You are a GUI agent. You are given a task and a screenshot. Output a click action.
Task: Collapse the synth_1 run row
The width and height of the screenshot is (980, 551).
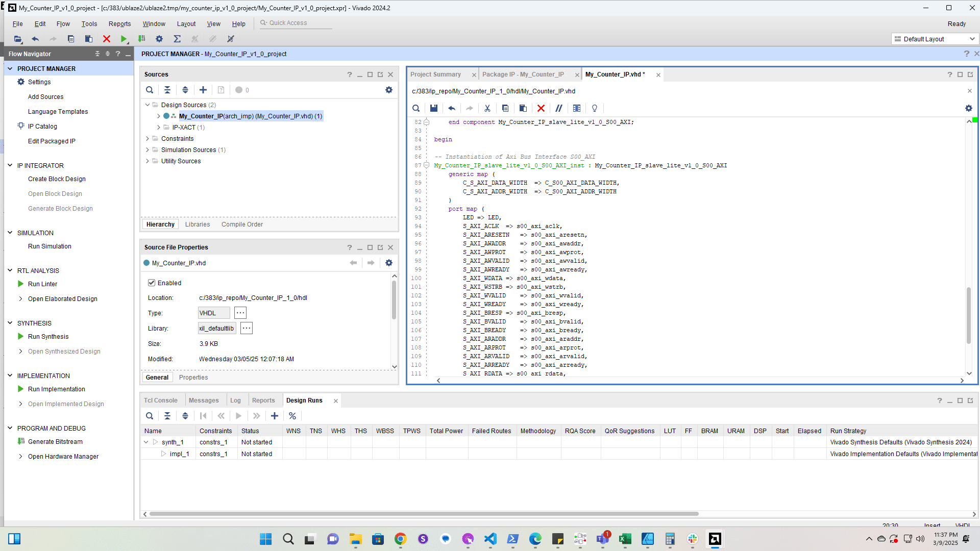146,442
